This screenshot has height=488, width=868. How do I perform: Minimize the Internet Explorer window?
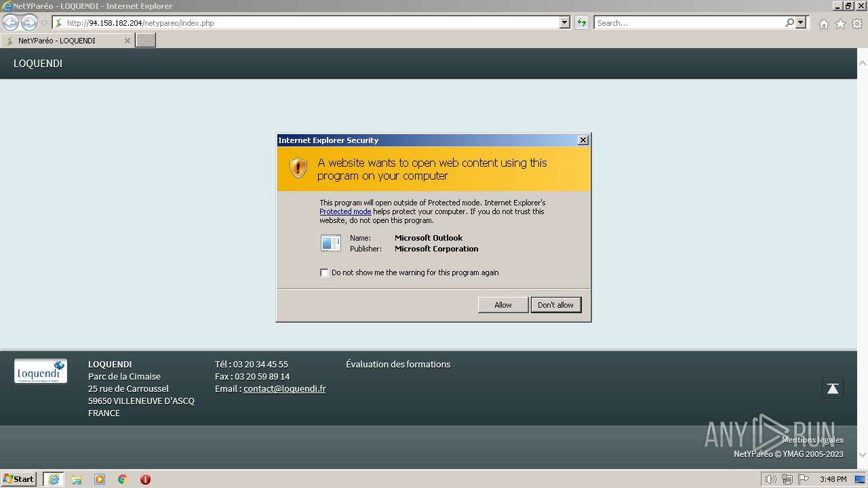[x=838, y=6]
